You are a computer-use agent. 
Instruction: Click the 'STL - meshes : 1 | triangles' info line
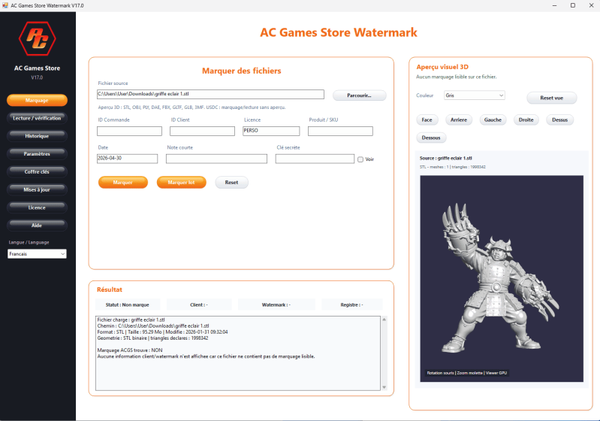(453, 167)
